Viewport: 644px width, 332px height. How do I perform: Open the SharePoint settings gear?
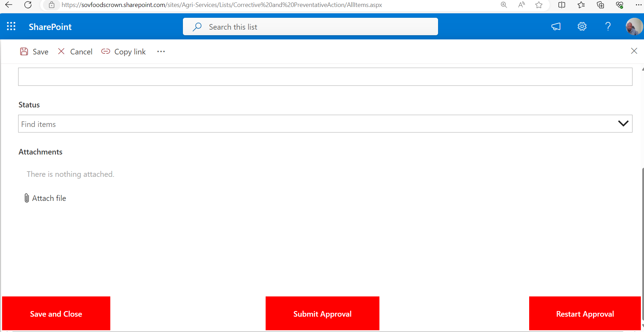tap(582, 26)
